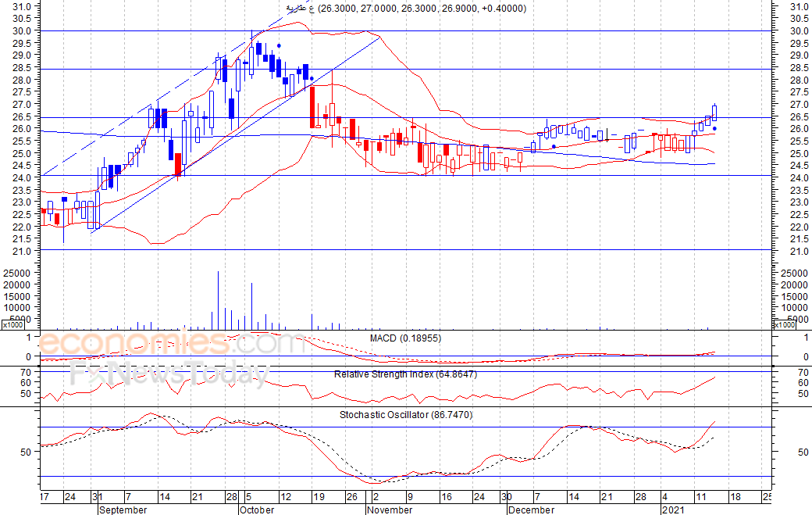This screenshot has height=515, width=812.
Task: Click the 2021 year label on date axis
Action: (674, 510)
